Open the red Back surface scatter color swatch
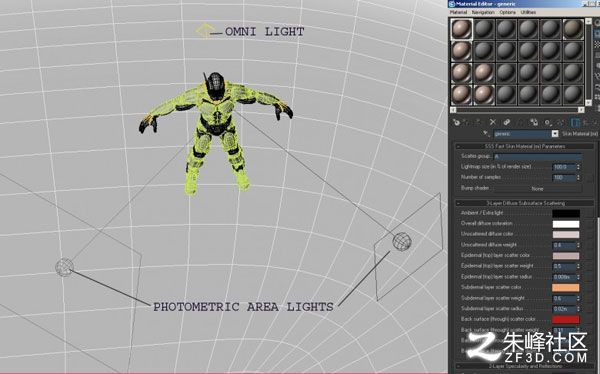 click(566, 319)
